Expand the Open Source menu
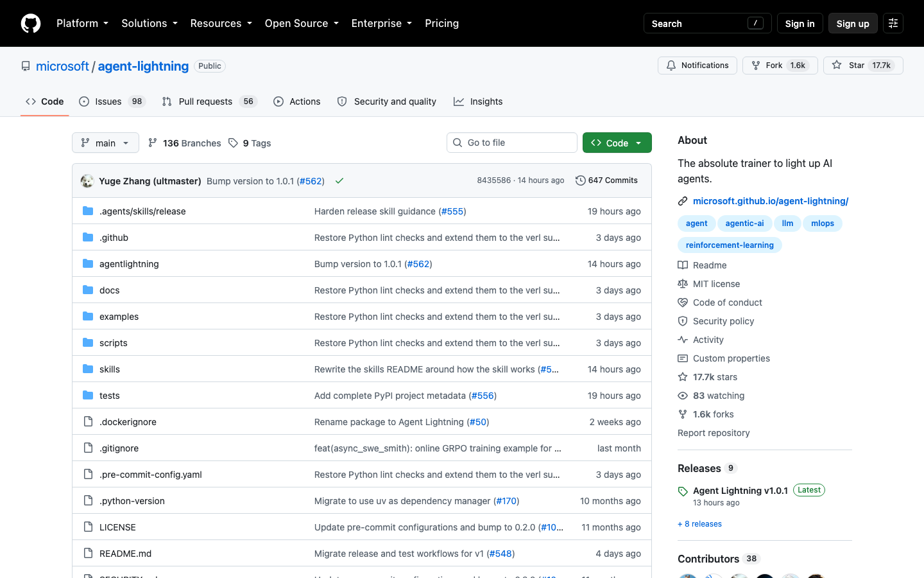Image resolution: width=924 pixels, height=578 pixels. coord(302,23)
